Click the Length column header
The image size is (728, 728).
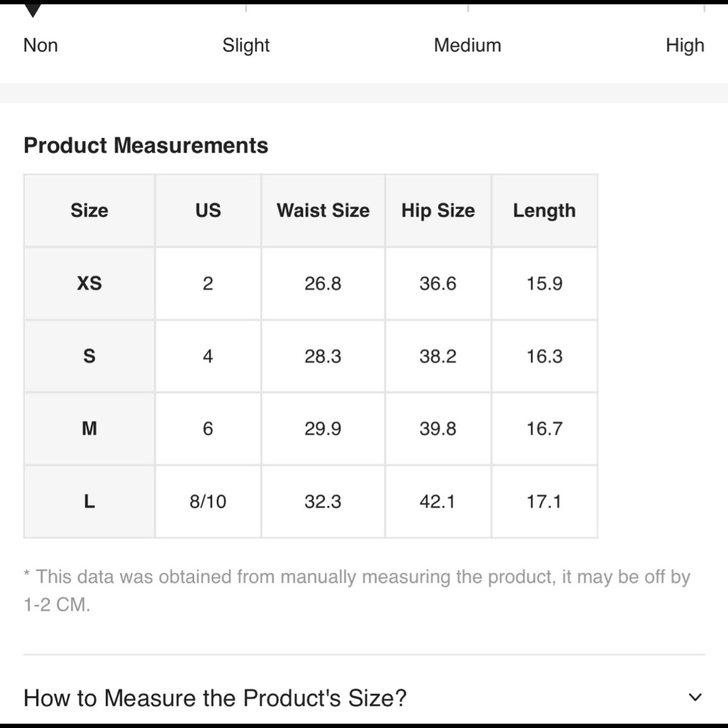[x=544, y=210]
